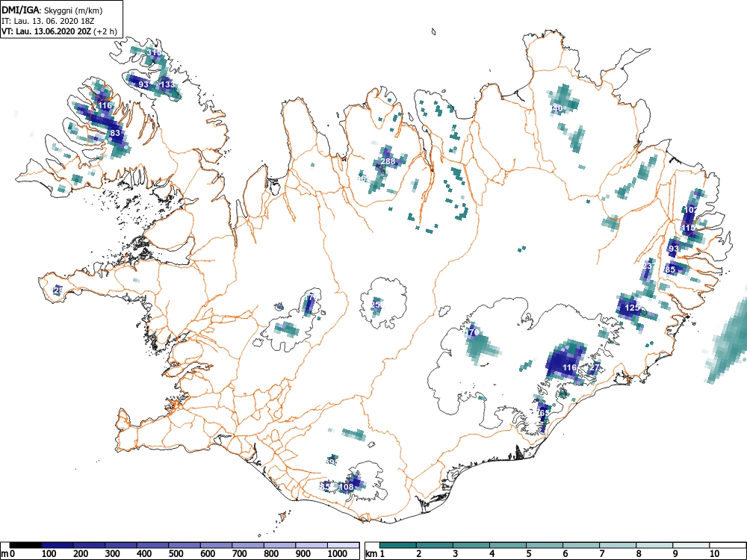
Task: Click the 1000 tick label in the metre legend
Action: click(338, 553)
